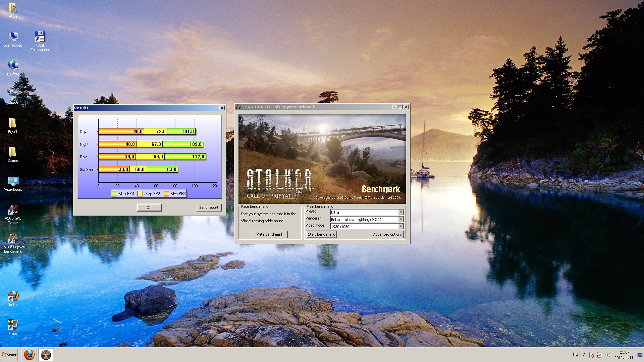Click Send report button
The image size is (644, 362).
click(x=209, y=207)
